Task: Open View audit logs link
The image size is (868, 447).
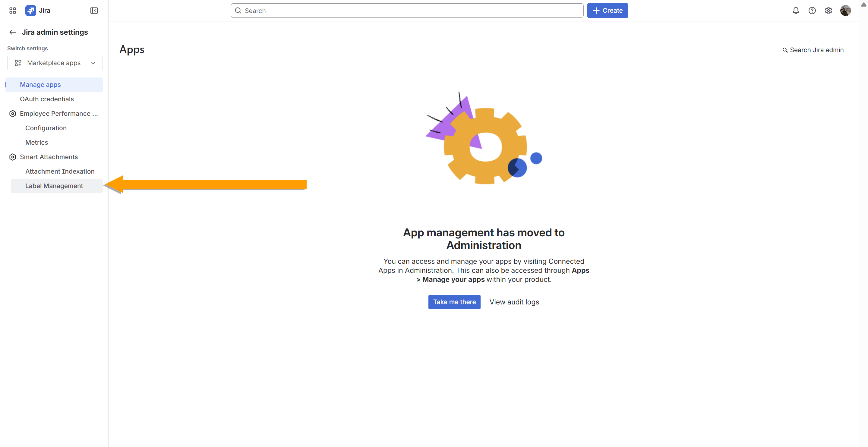Action: (514, 302)
